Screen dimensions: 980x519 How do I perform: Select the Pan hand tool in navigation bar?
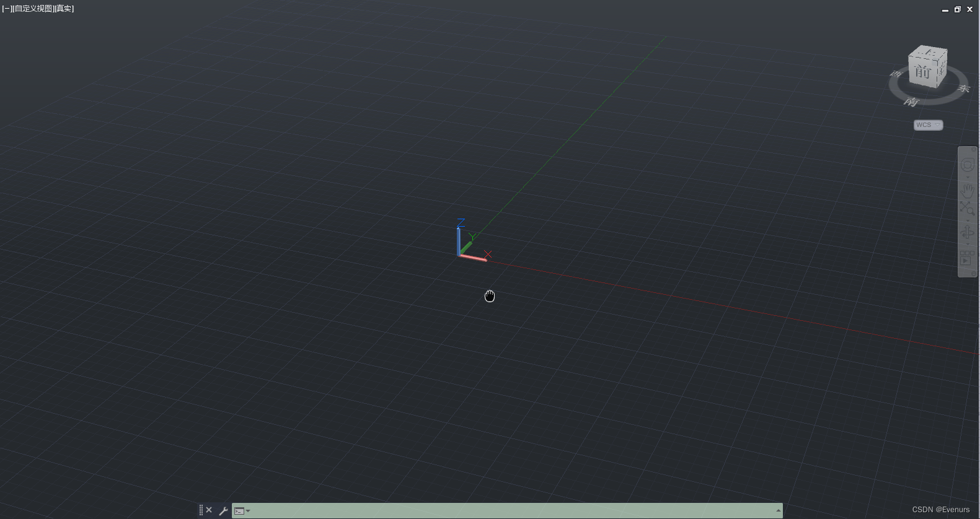968,191
